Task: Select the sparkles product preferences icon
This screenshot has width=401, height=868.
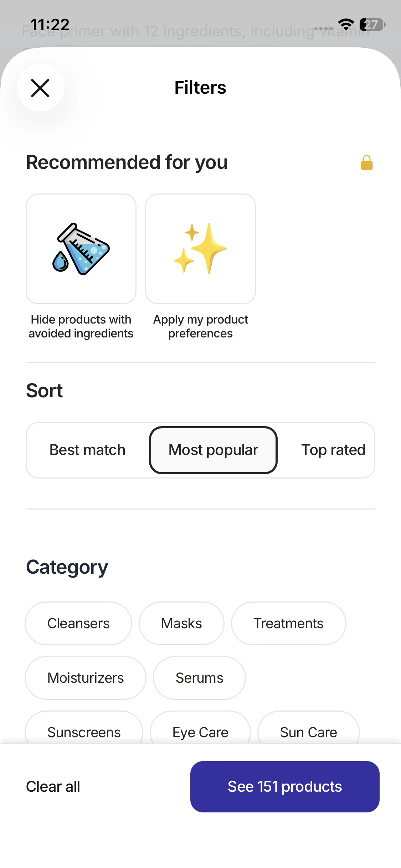Action: 200,249
